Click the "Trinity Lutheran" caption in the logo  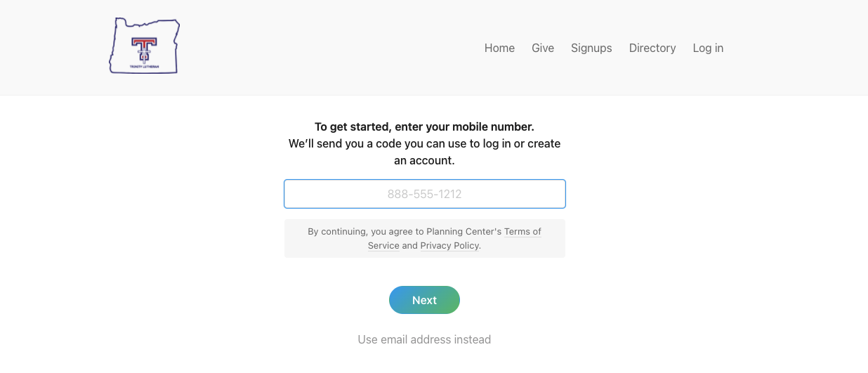[144, 67]
